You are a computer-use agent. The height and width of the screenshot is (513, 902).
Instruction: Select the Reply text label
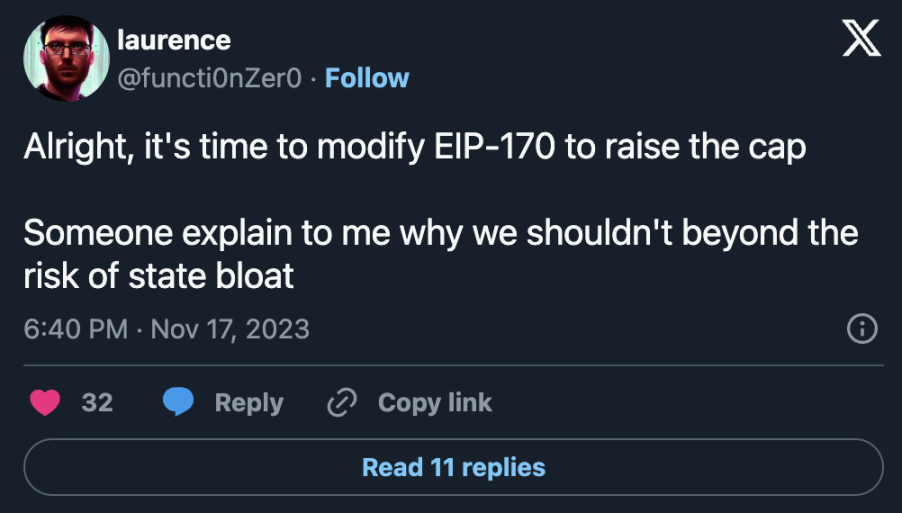pos(249,403)
